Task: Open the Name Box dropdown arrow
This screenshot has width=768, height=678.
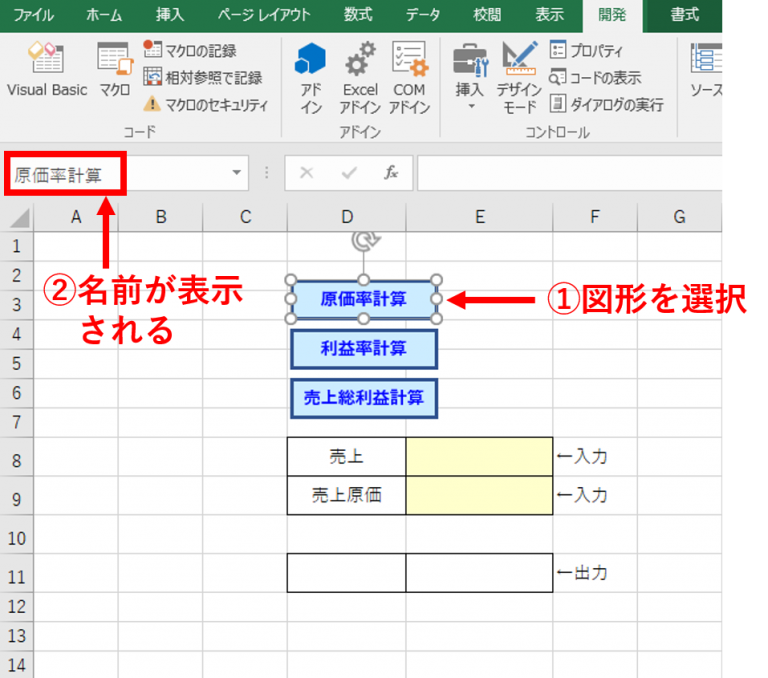Action: coord(237,173)
